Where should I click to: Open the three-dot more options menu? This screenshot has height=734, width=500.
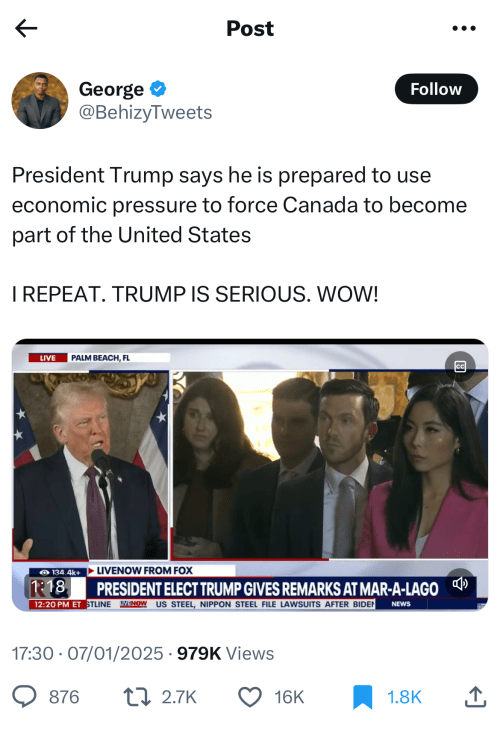[x=463, y=29]
